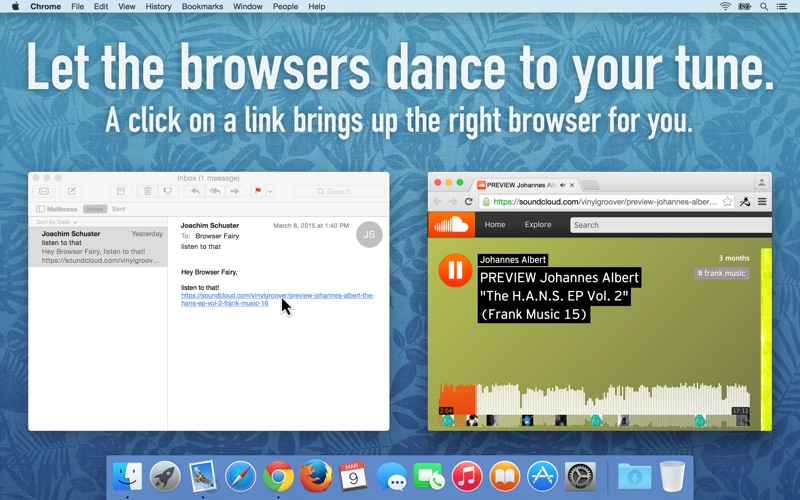Select PREVIEW Johannes Albert Chrome tab
The image size is (800, 500).
click(x=526, y=185)
